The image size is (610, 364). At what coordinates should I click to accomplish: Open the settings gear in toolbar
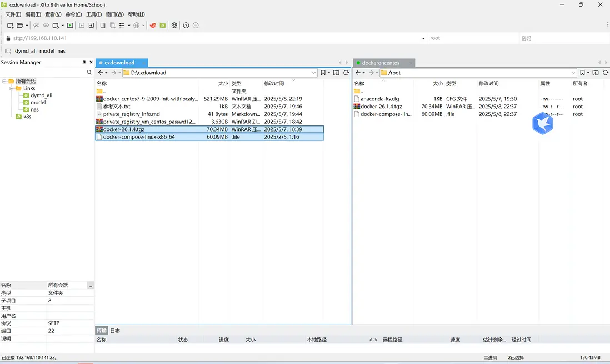(174, 26)
